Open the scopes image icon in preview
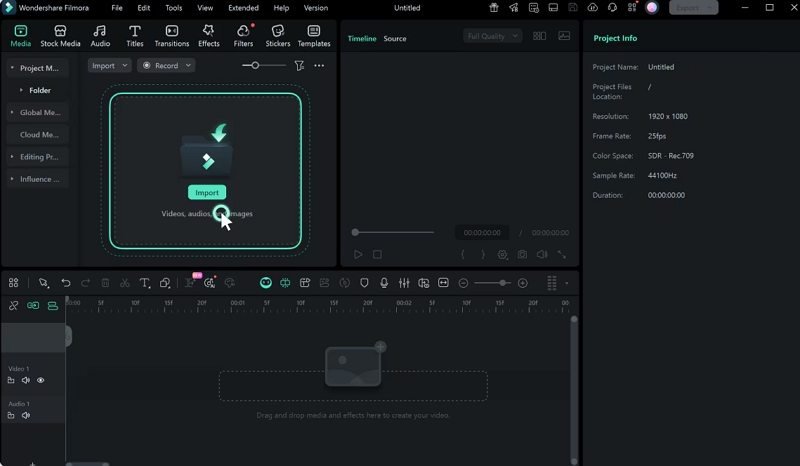The height and width of the screenshot is (466, 800). click(564, 36)
